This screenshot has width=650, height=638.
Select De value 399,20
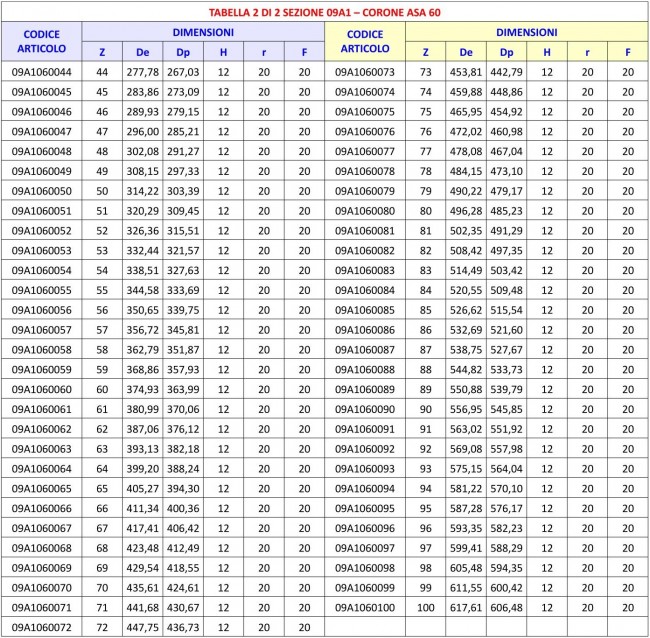[x=143, y=468]
